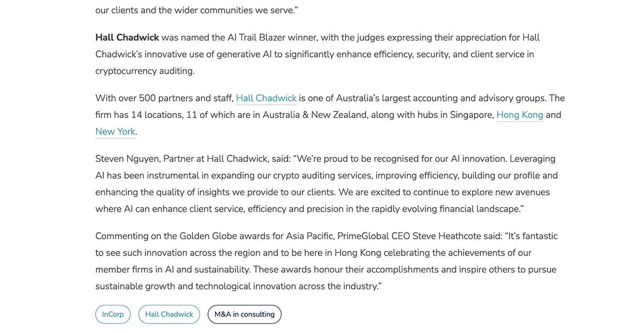
Task: Click the Hall Chadwick tag pill
Action: point(169,314)
